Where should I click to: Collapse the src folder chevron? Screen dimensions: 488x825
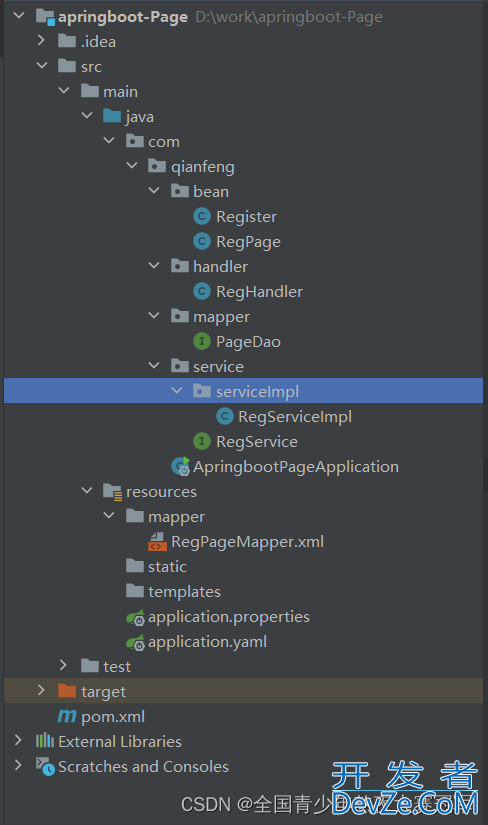tap(42, 66)
